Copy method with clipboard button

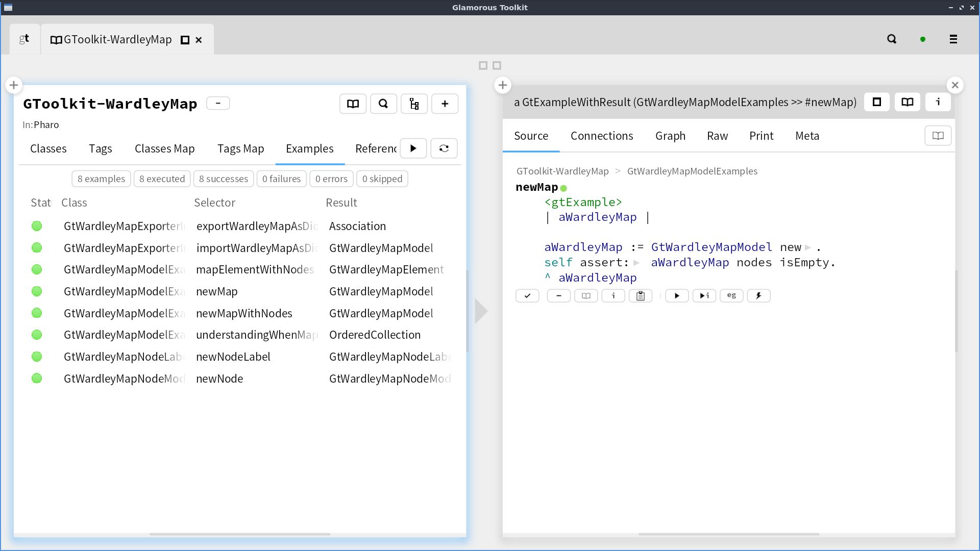[x=641, y=296]
